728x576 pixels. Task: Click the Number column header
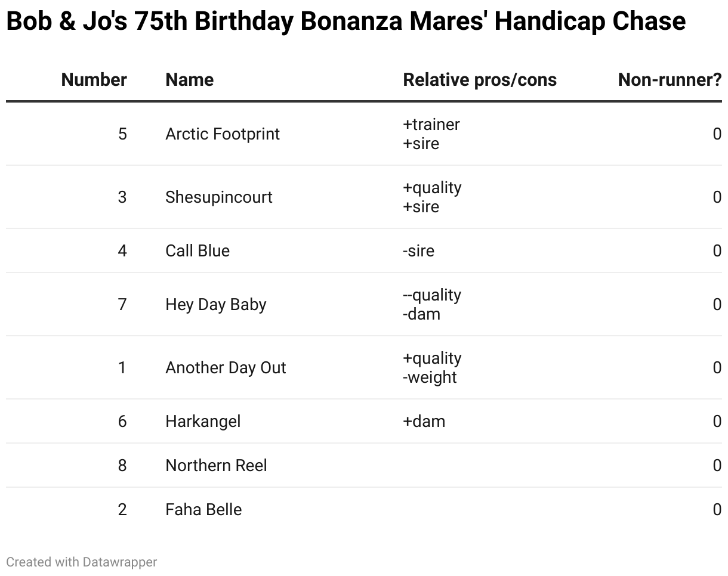(x=94, y=80)
